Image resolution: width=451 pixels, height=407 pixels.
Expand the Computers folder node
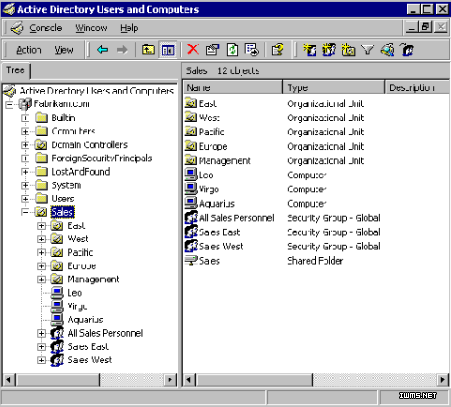click(25, 131)
